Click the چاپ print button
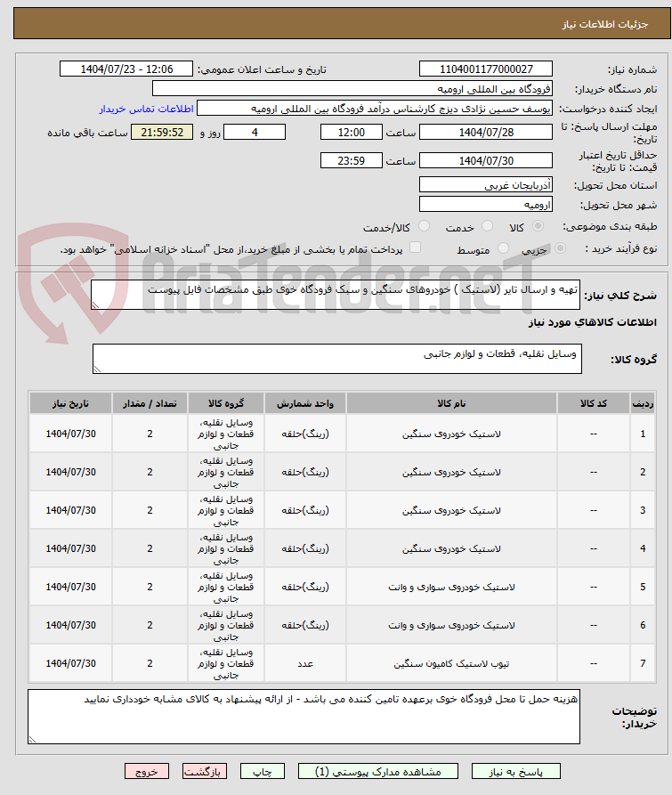Viewport: 672px width, 795px height. 263,771
